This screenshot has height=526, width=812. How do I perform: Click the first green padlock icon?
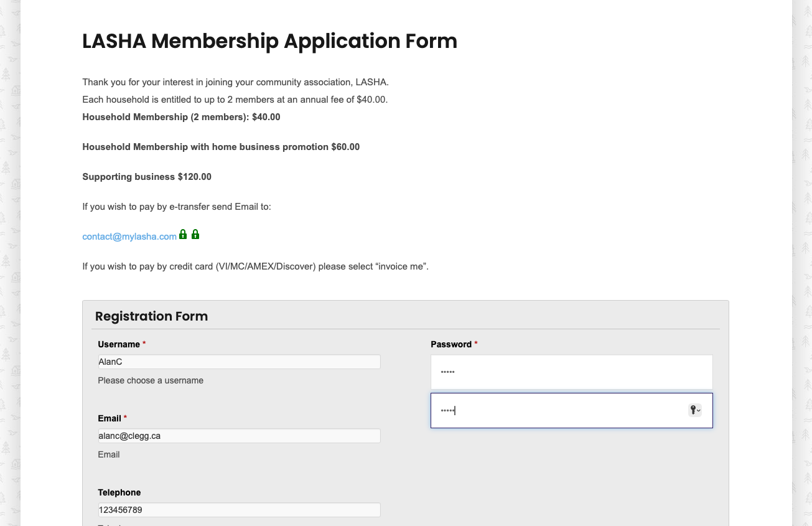183,235
